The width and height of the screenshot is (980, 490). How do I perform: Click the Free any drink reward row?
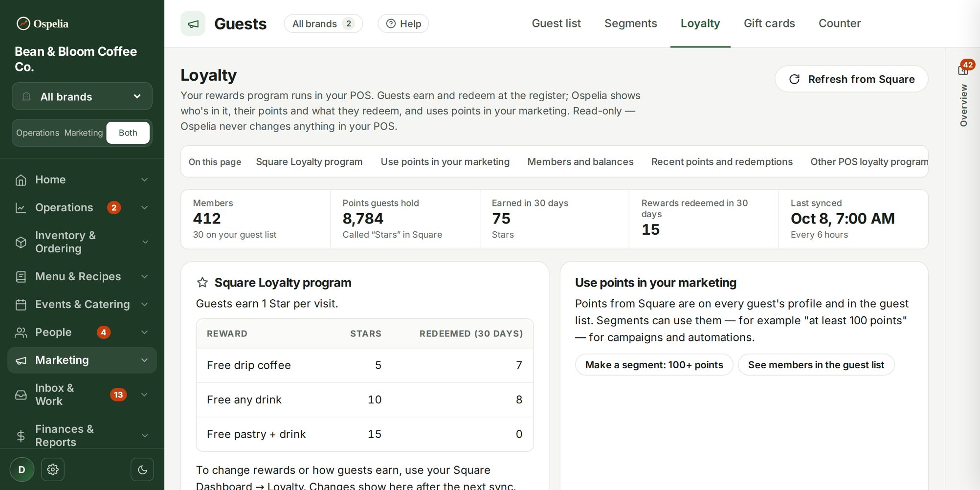pyautogui.click(x=365, y=400)
